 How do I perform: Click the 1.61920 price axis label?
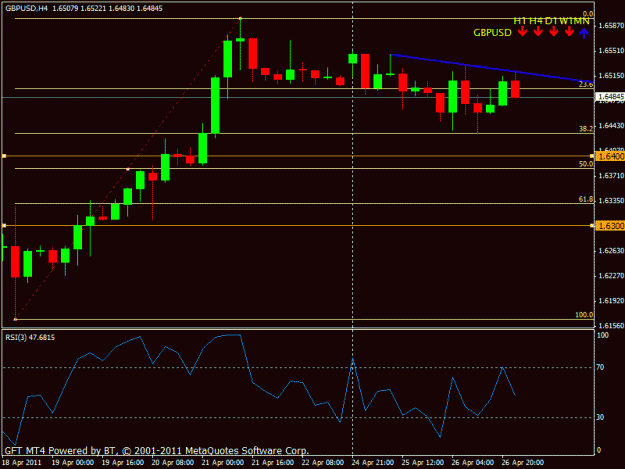click(x=611, y=301)
